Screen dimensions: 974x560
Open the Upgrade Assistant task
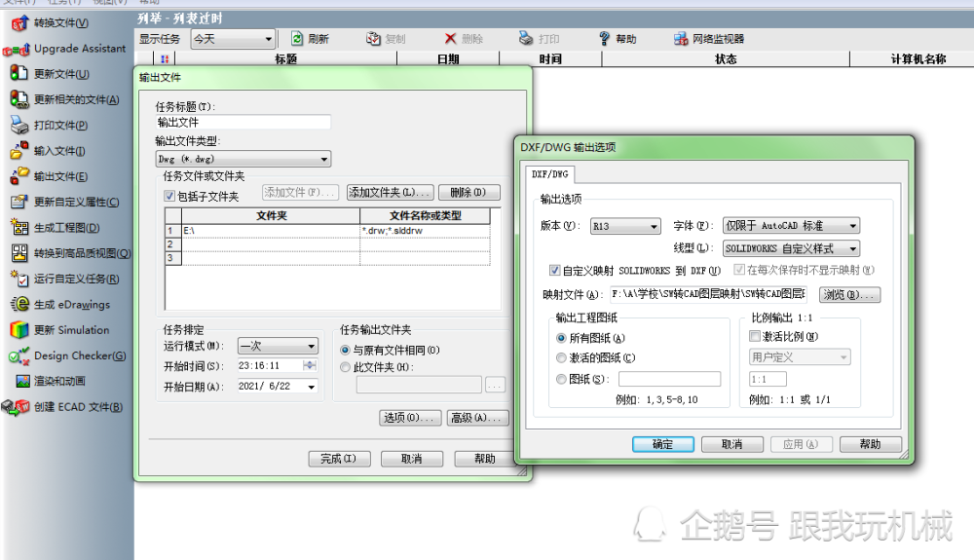65,49
